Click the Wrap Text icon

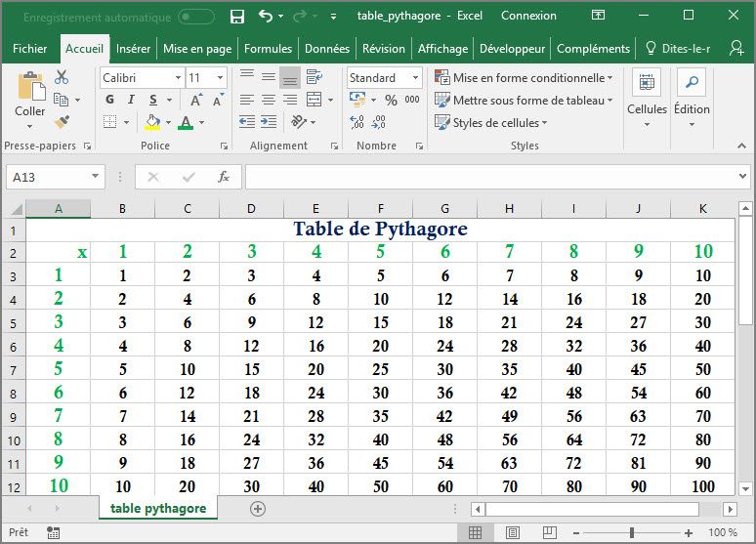(x=314, y=76)
